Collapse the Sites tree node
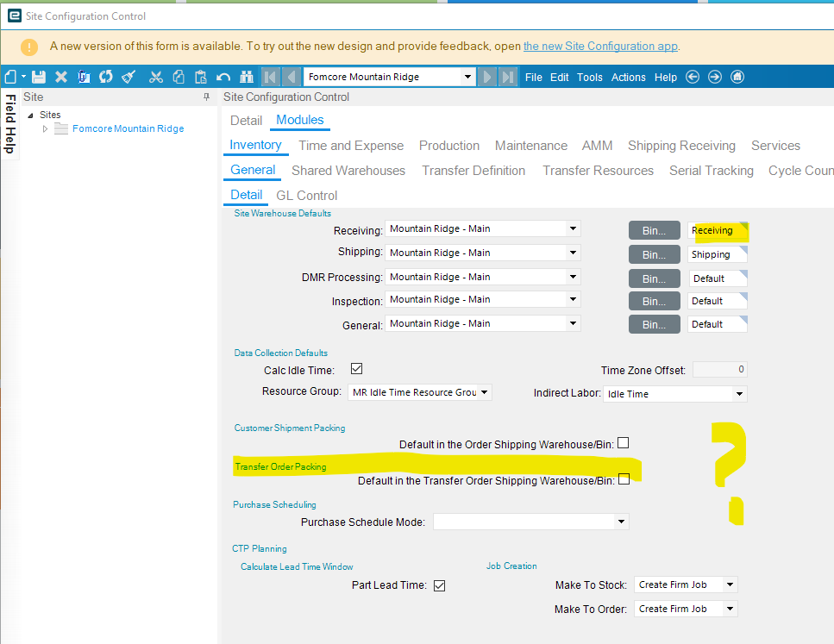 point(30,116)
